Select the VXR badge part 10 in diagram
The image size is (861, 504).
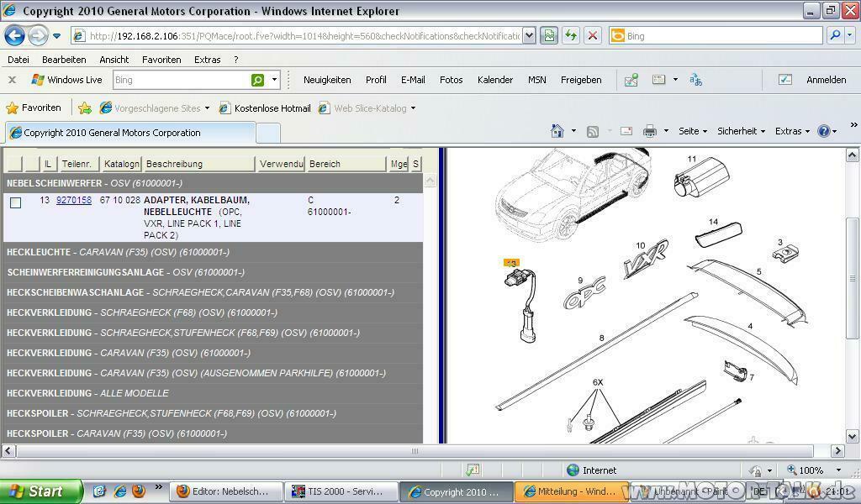point(646,258)
